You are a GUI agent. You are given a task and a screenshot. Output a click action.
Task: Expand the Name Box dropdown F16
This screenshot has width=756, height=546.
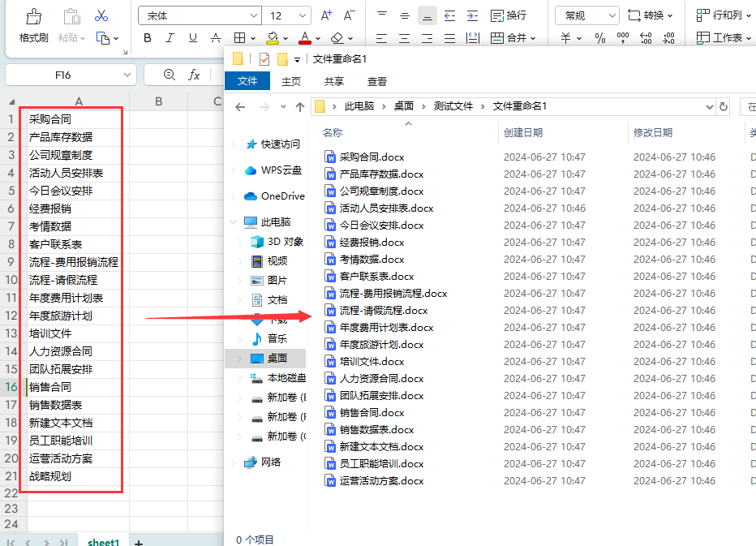click(x=127, y=75)
